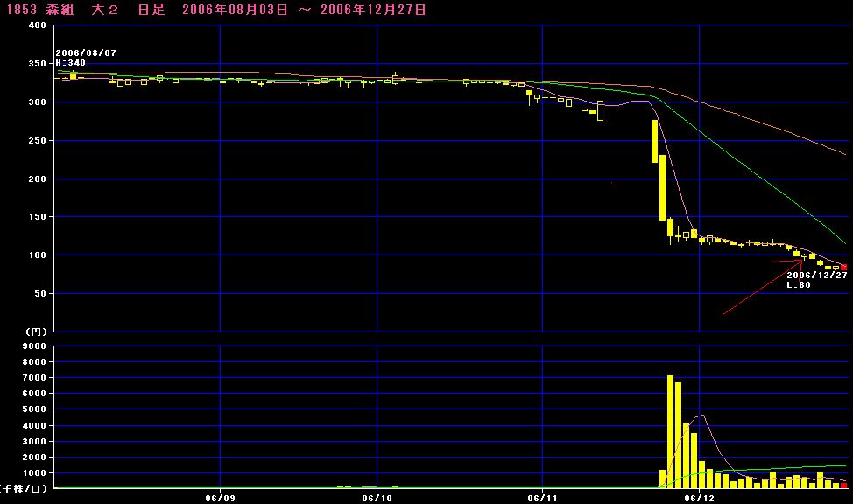Select the 200 price axis label
This screenshot has height=504, width=853.
point(37,178)
